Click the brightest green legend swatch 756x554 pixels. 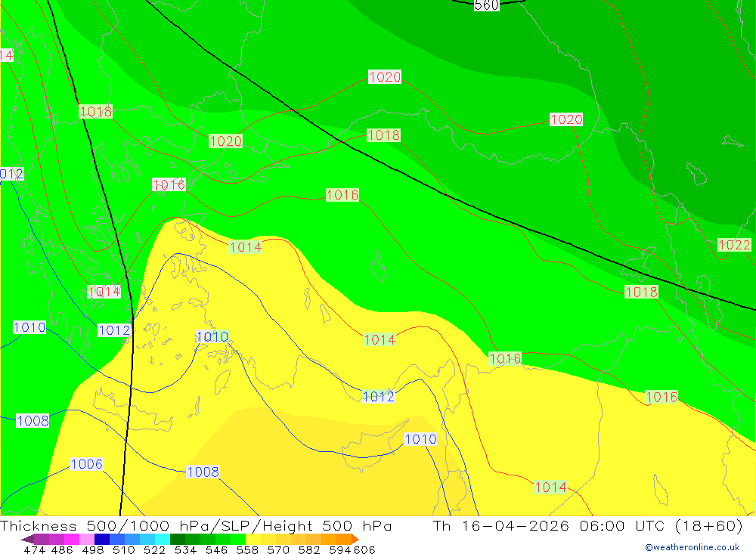238,539
